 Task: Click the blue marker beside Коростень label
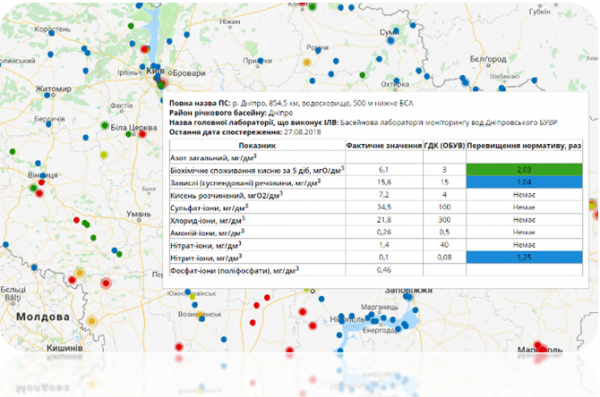point(51,33)
